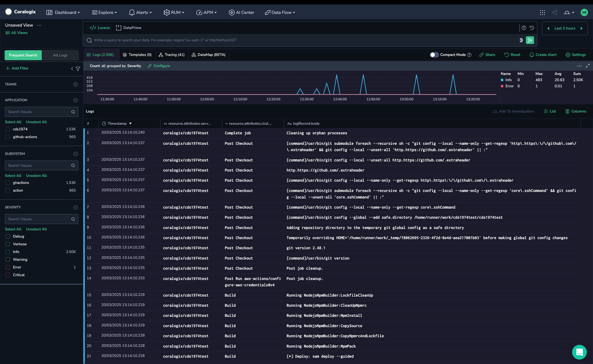This screenshot has height=364, width=593.
Task: Open the notifications bell dropdown in header
Action: (569, 13)
